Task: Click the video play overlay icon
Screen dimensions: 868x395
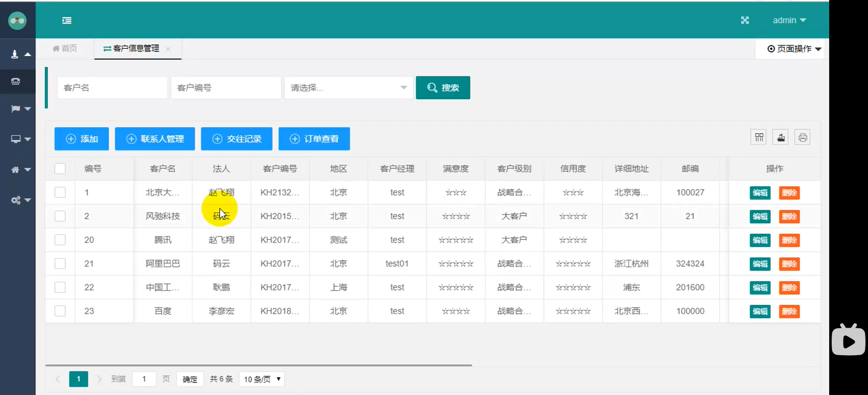Action: coord(849,341)
